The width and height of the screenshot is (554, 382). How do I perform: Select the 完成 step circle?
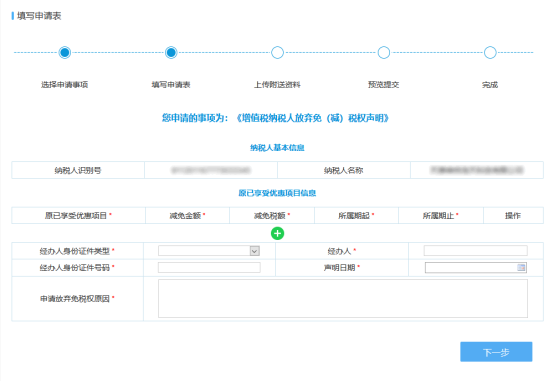(x=490, y=52)
